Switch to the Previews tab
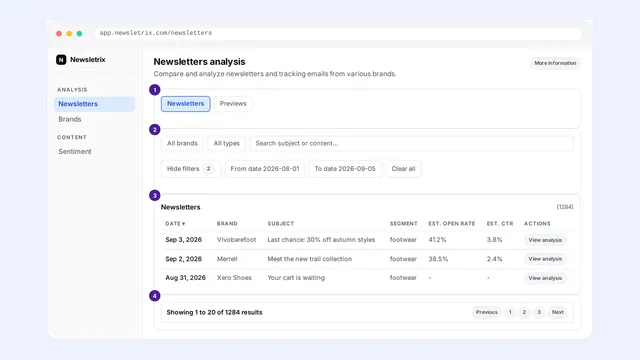640x360 pixels. pos(233,104)
